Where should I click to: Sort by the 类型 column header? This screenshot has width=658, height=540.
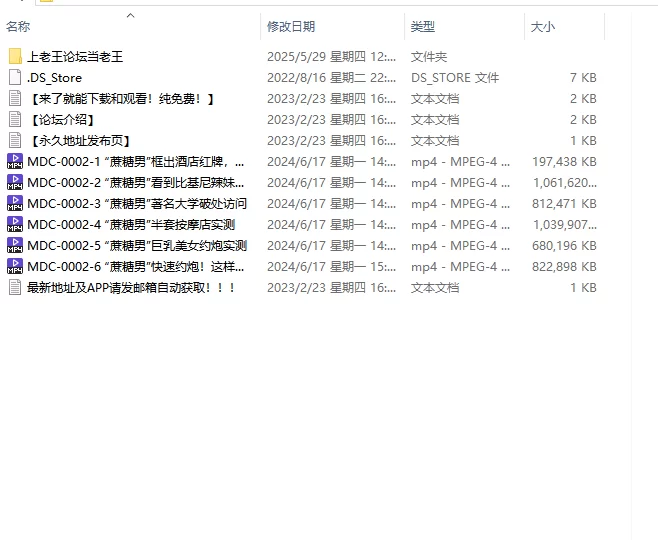pos(423,26)
